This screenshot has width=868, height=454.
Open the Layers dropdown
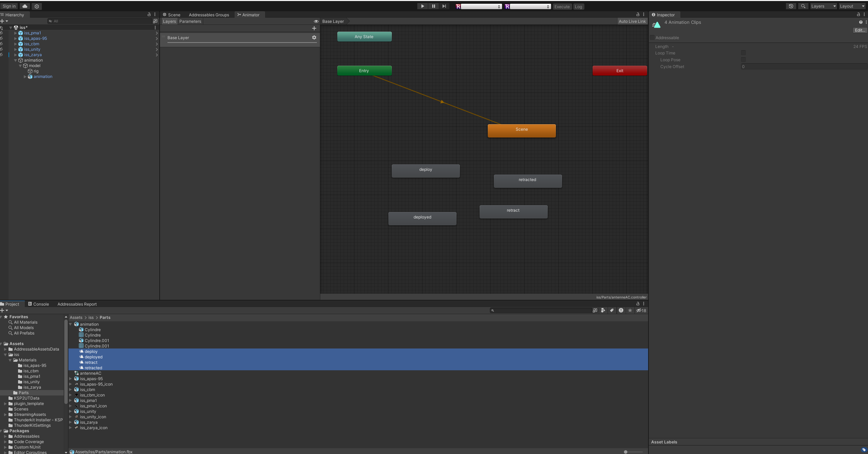click(823, 6)
